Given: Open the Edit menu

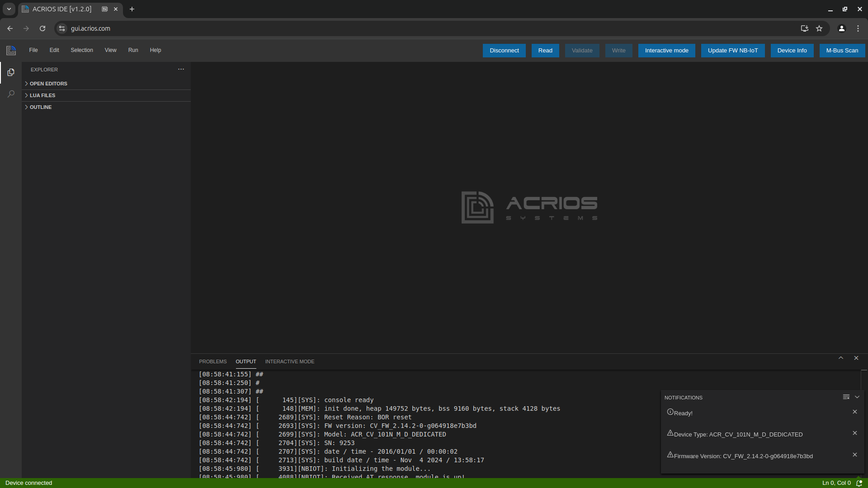Looking at the screenshot, I should (x=54, y=50).
